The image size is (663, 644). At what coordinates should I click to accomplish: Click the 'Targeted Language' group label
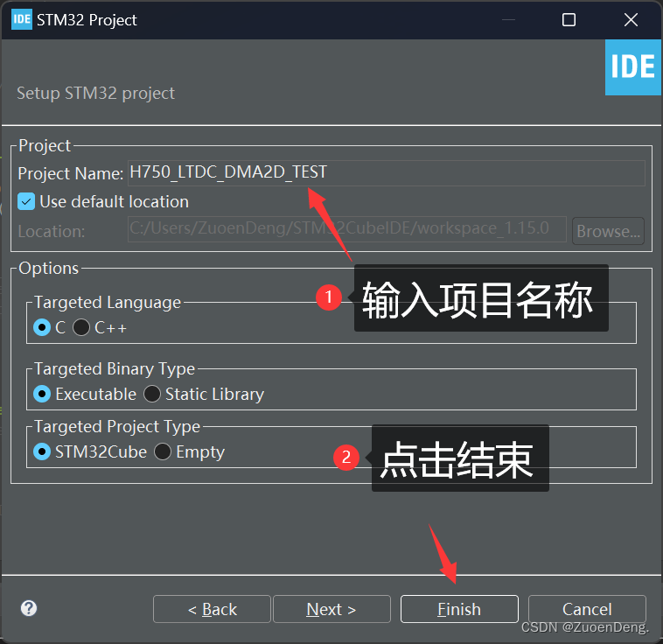coord(108,303)
